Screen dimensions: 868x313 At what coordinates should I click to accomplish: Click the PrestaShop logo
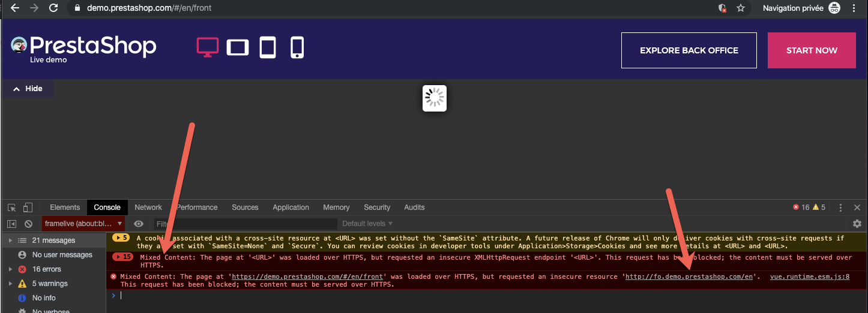coord(83,47)
